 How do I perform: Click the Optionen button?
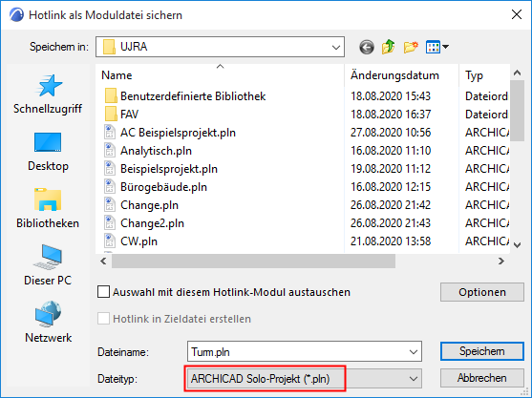pyautogui.click(x=482, y=292)
